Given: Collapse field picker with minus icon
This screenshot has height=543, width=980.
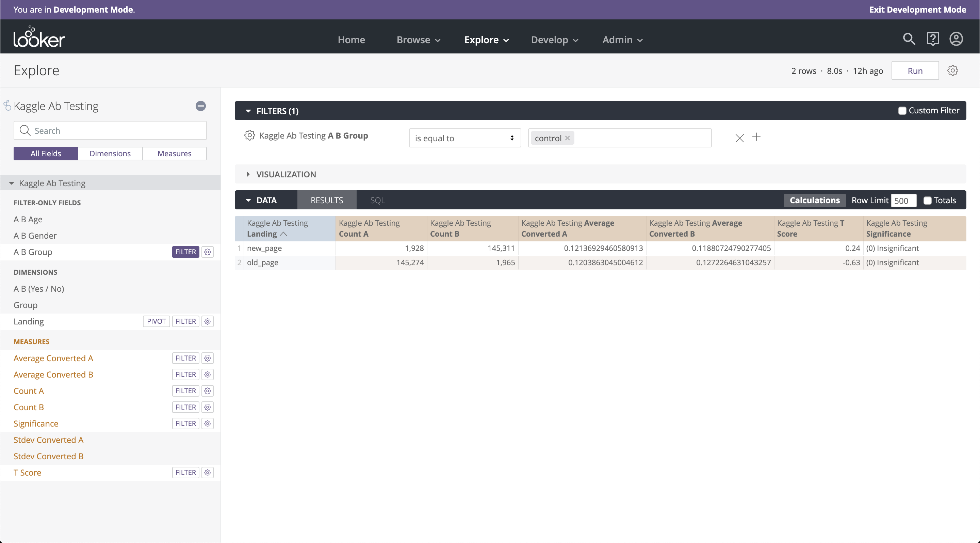Looking at the screenshot, I should click(x=200, y=106).
